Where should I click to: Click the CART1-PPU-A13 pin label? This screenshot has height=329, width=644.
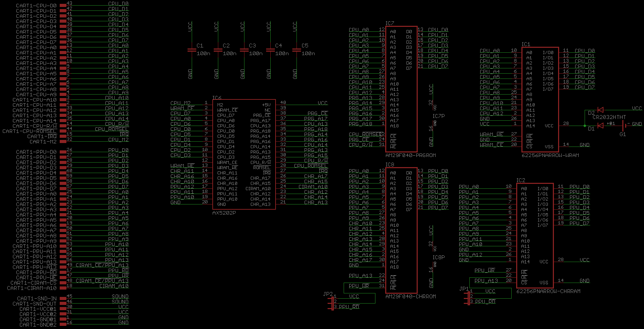35,262
